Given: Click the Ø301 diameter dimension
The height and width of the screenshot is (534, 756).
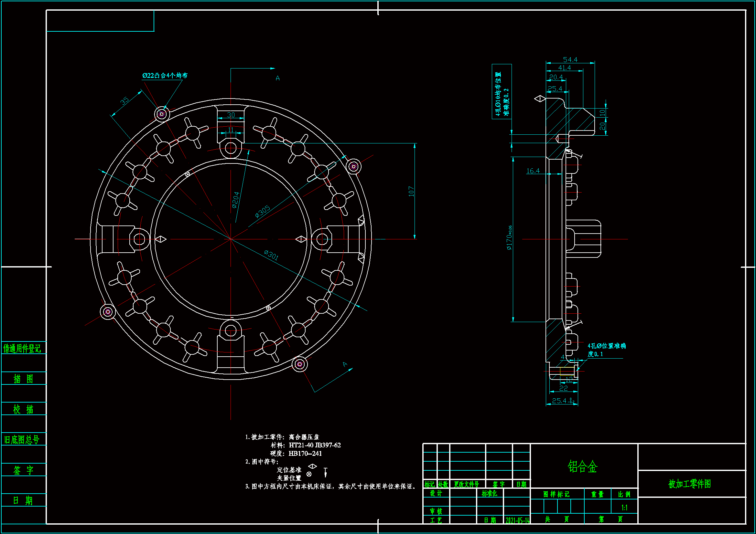Looking at the screenshot, I should coord(271,255).
